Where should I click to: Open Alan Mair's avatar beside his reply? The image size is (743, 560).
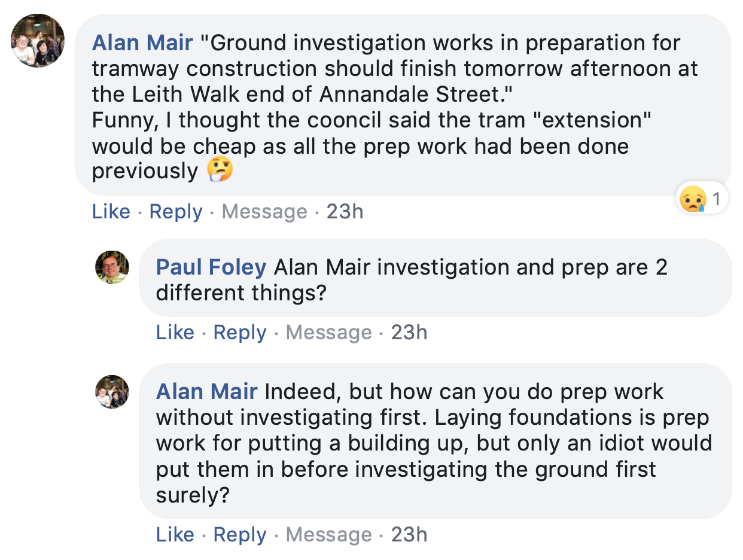tap(112, 392)
